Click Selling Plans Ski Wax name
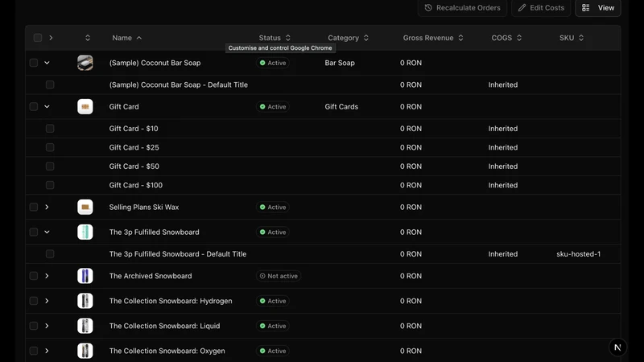Viewport: 644px width, 362px height. pyautogui.click(x=144, y=208)
